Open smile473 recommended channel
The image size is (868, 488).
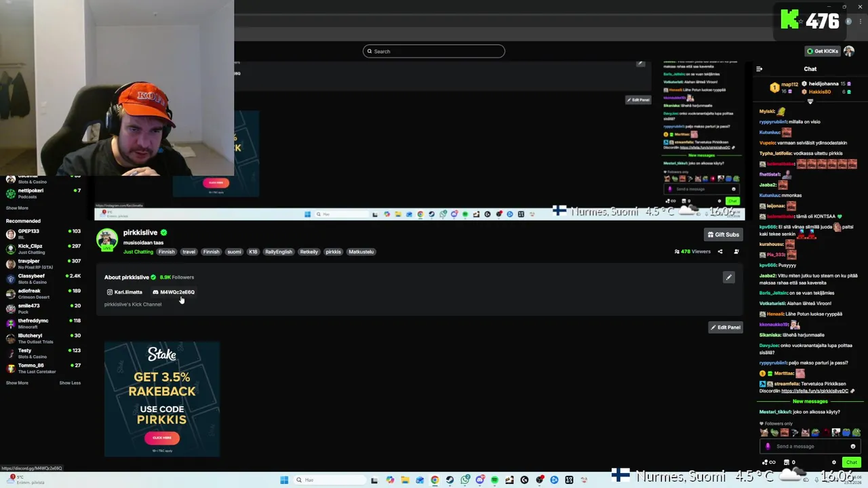[x=42, y=308]
